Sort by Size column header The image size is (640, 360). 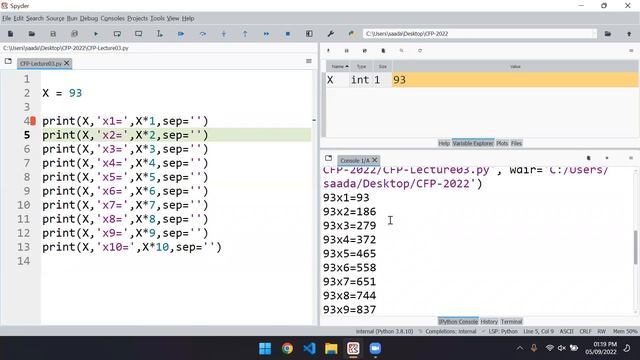(x=382, y=67)
